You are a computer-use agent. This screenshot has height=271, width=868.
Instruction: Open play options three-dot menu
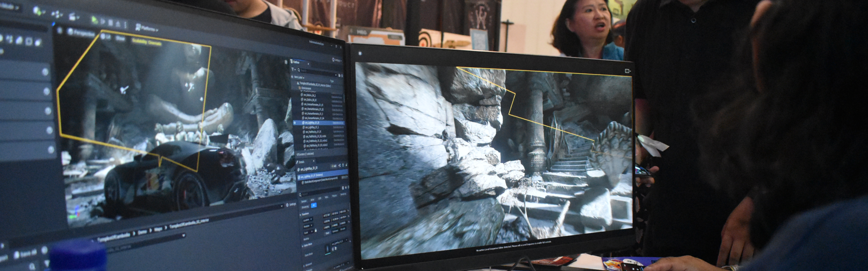pyautogui.click(x=125, y=26)
